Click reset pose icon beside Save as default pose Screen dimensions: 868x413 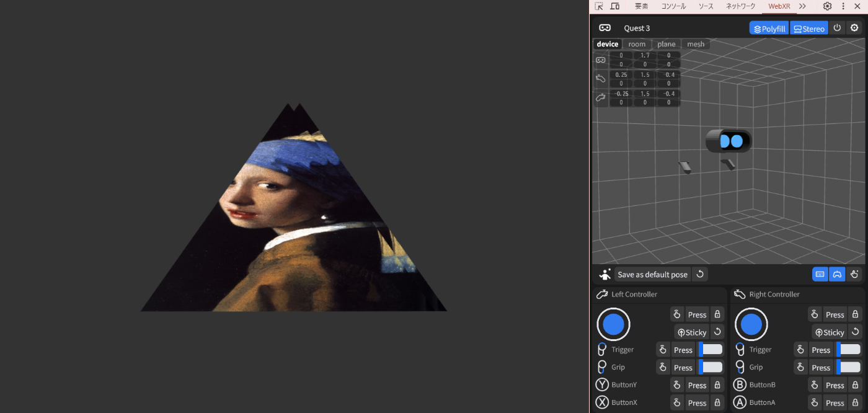click(x=700, y=275)
